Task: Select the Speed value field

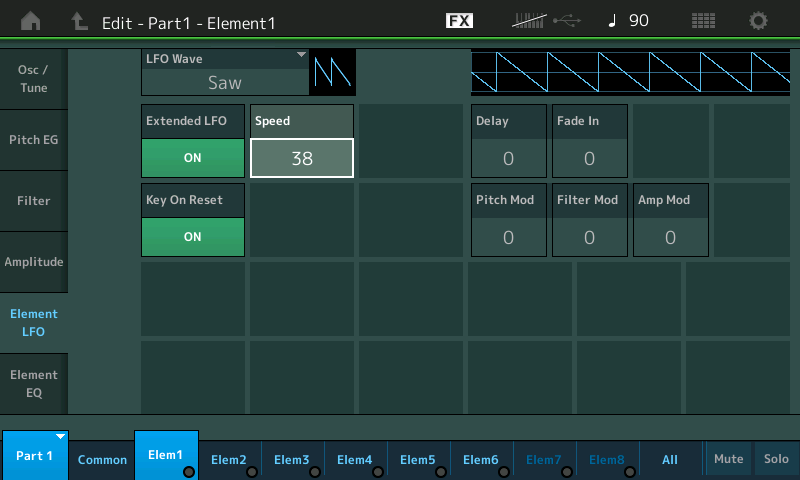Action: coord(301,157)
